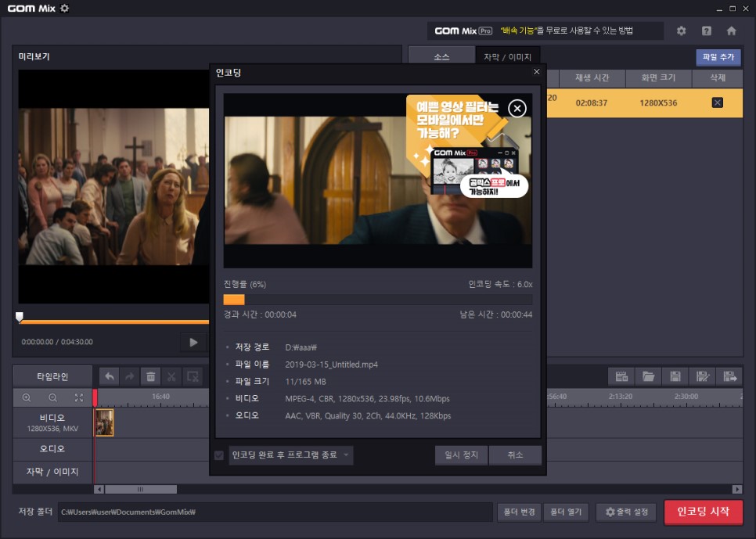
Task: Pause encoding with 일시 정지 button
Action: (462, 455)
